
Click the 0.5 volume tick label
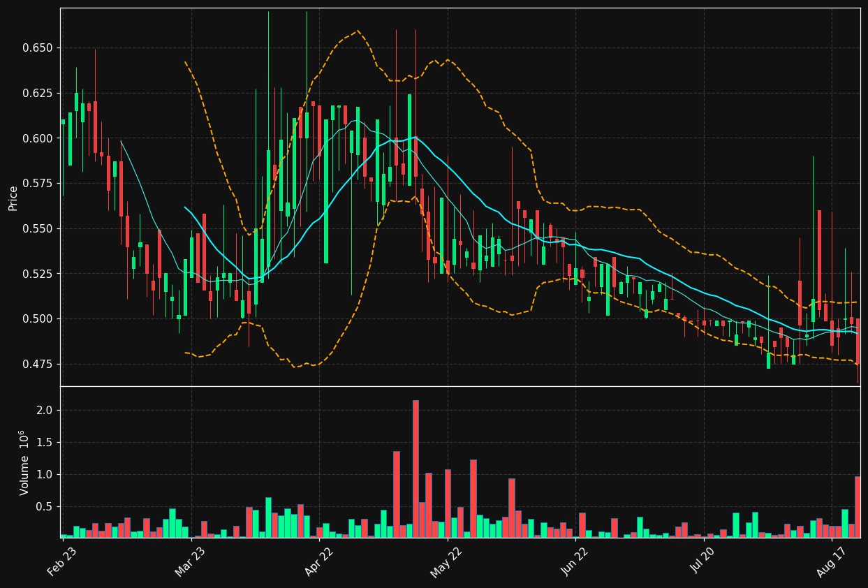[45, 507]
